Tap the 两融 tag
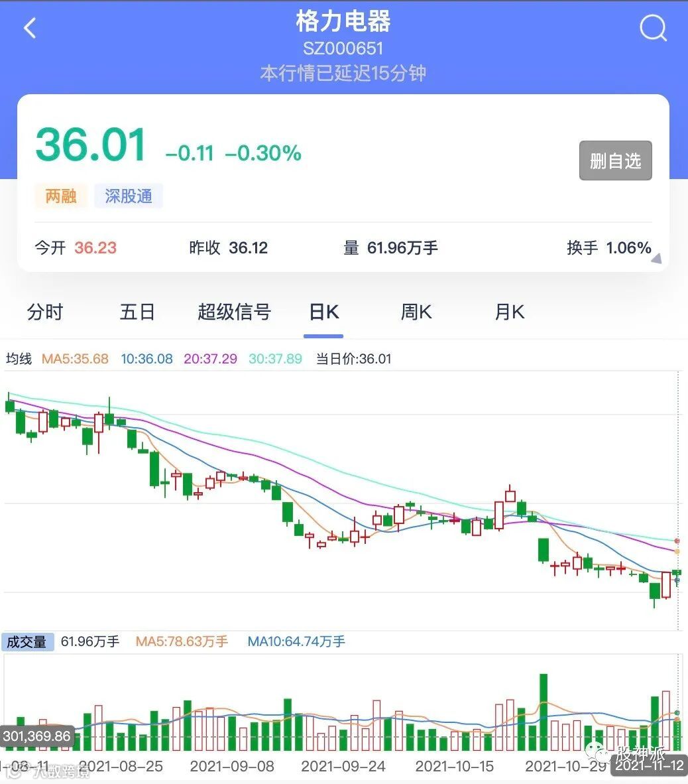 click(61, 196)
